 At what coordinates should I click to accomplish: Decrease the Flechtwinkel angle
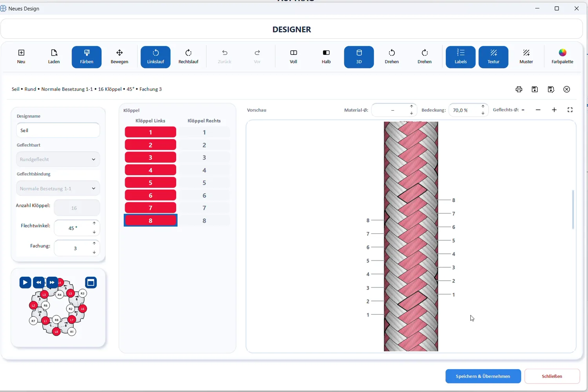94,232
